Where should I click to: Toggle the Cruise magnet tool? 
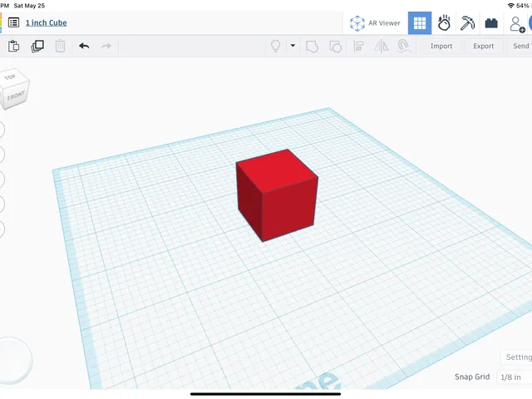click(403, 47)
